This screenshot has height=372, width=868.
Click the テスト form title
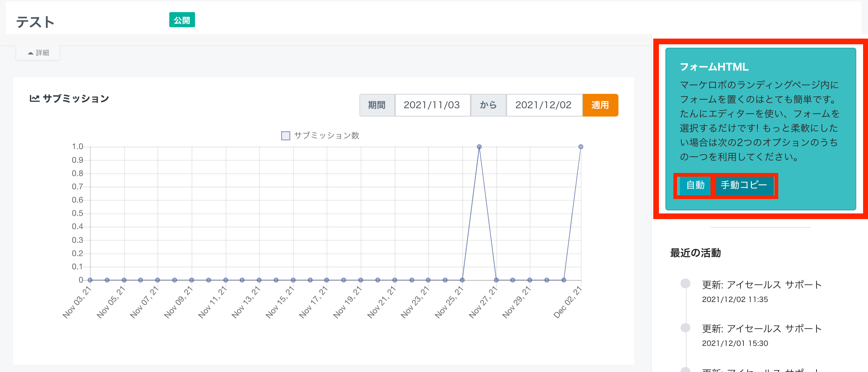(35, 22)
